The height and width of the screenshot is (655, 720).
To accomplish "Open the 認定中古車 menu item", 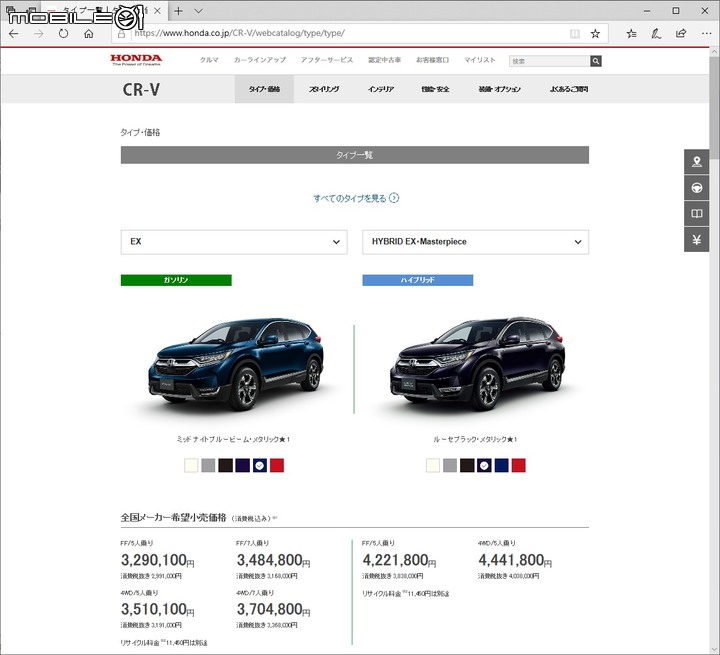I will click(384, 60).
